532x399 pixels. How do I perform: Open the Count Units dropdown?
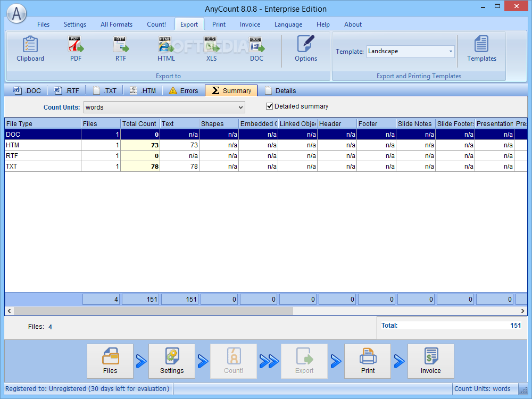point(164,107)
